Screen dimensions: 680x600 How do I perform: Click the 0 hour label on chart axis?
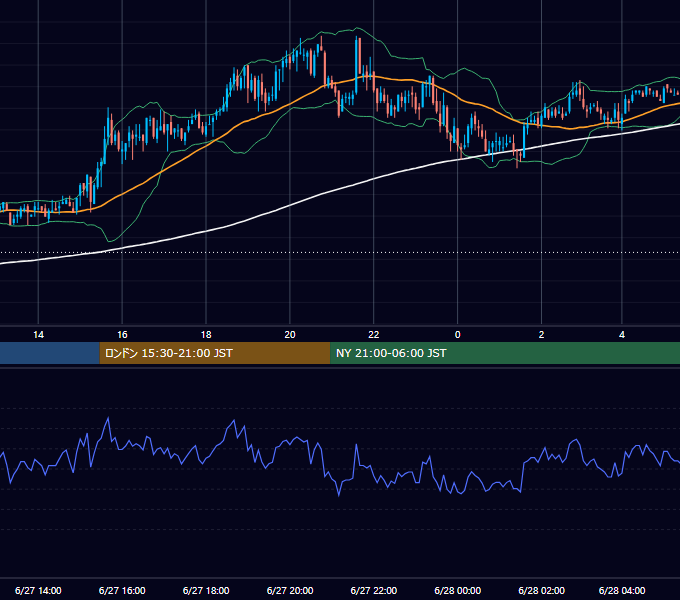coord(458,335)
